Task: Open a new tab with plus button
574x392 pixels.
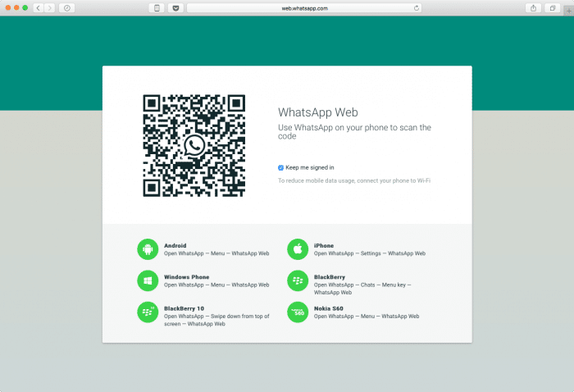Action: 569,11
